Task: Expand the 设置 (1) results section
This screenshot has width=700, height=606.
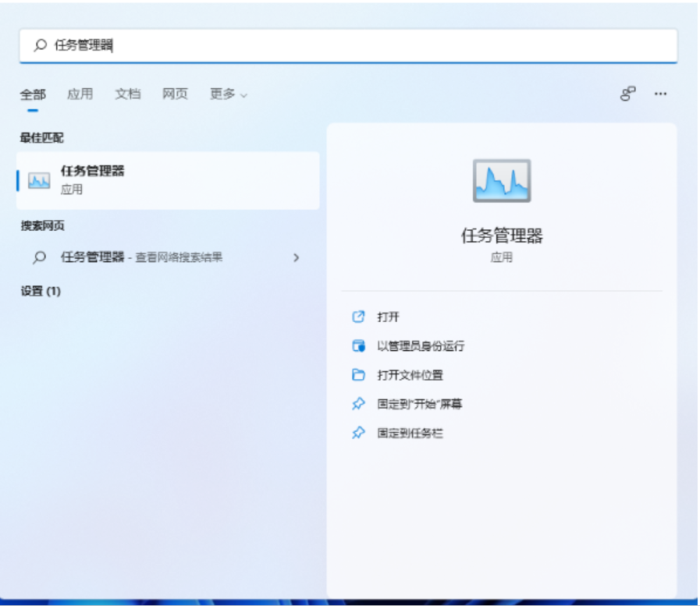Action: click(x=41, y=291)
